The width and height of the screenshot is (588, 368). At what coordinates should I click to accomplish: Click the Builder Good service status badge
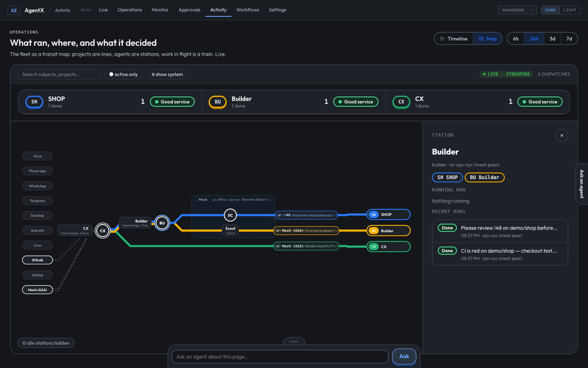pyautogui.click(x=356, y=102)
